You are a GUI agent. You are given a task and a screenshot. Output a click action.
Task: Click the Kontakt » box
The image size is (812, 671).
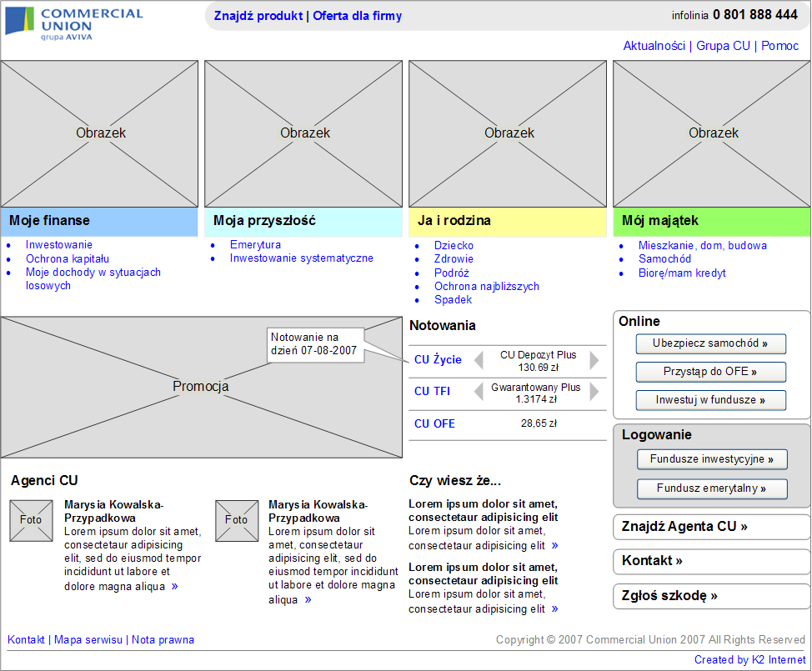point(712,561)
